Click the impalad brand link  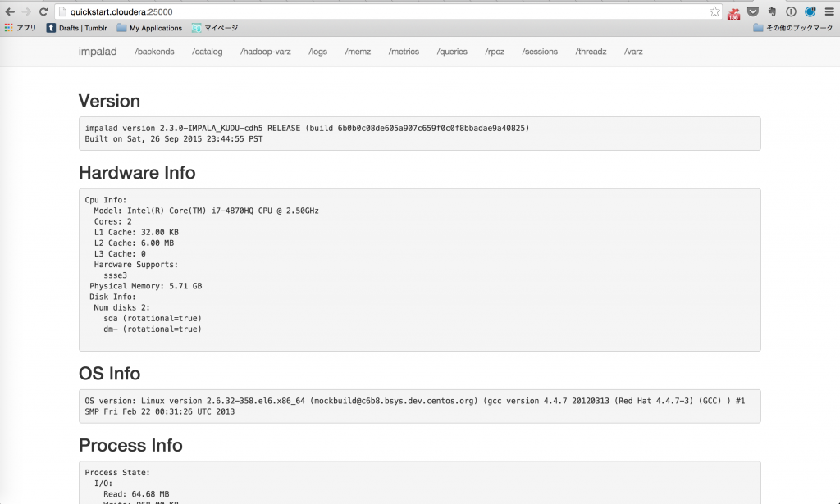(98, 52)
